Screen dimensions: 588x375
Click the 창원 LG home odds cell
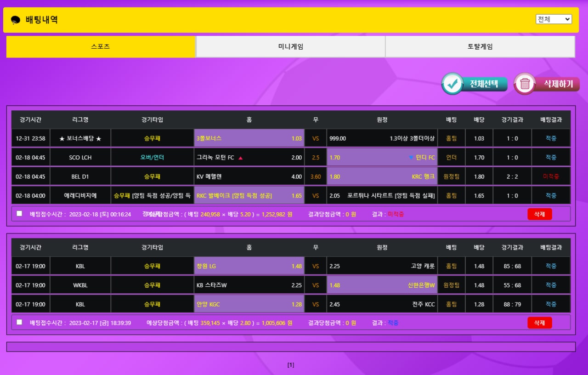pyautogui.click(x=249, y=266)
